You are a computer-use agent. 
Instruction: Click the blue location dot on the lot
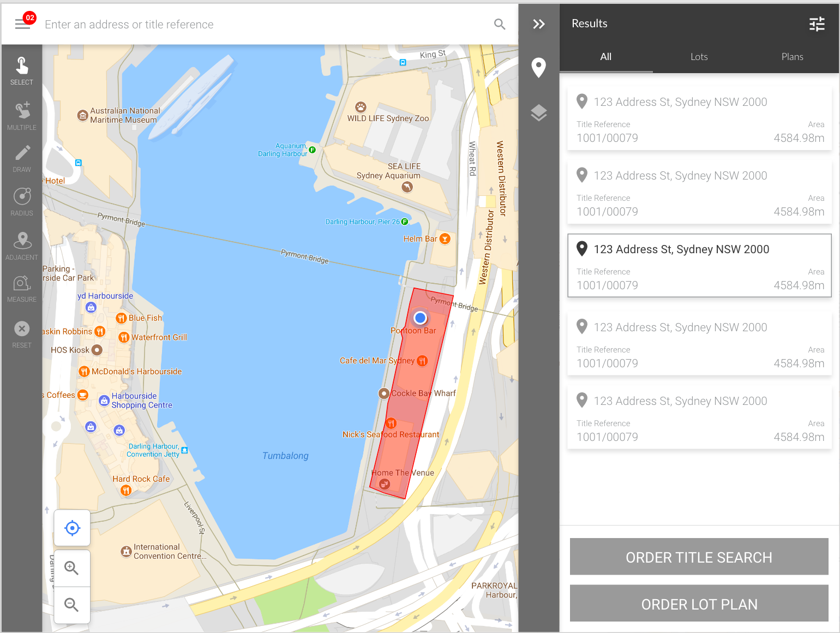(x=420, y=318)
